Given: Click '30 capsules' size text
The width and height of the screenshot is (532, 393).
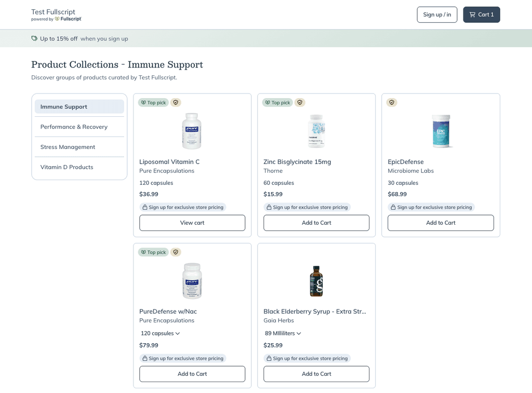Looking at the screenshot, I should 403,183.
